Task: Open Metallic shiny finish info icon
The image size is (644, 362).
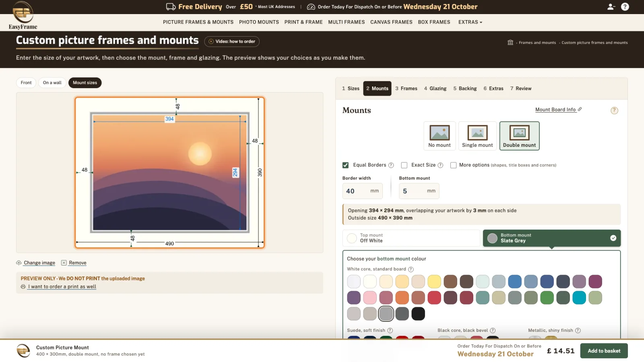Action: pos(578,331)
